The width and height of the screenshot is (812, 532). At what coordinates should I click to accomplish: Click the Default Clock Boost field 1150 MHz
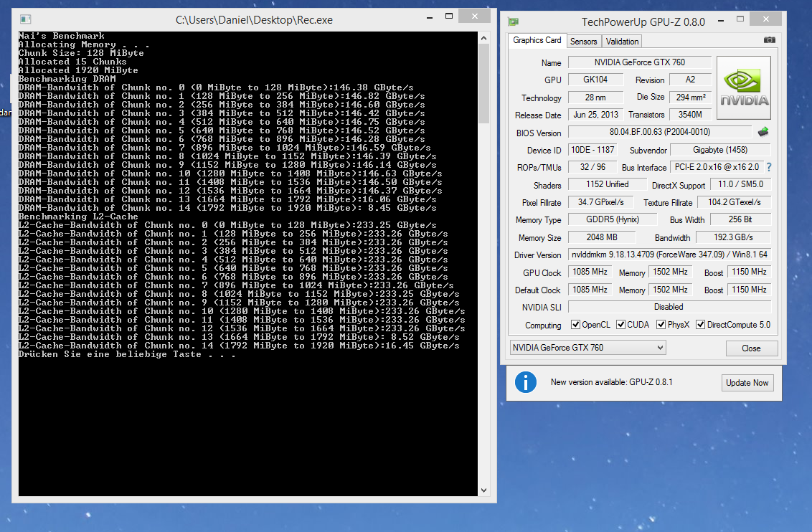pyautogui.click(x=750, y=290)
